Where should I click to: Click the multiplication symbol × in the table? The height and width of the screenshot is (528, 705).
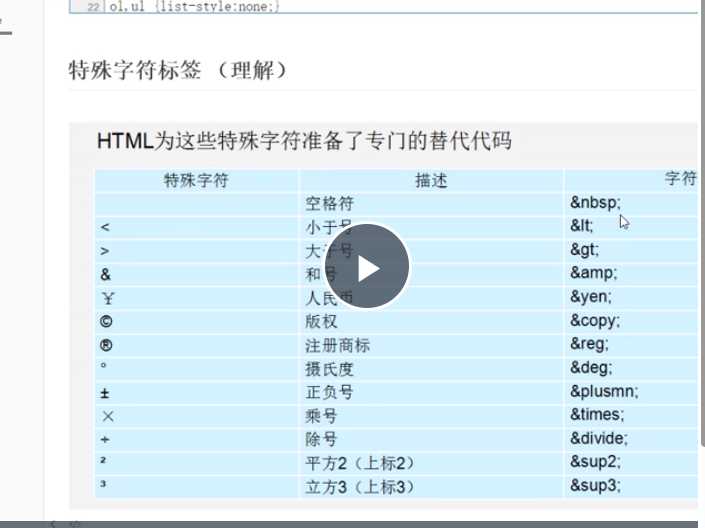(107, 416)
